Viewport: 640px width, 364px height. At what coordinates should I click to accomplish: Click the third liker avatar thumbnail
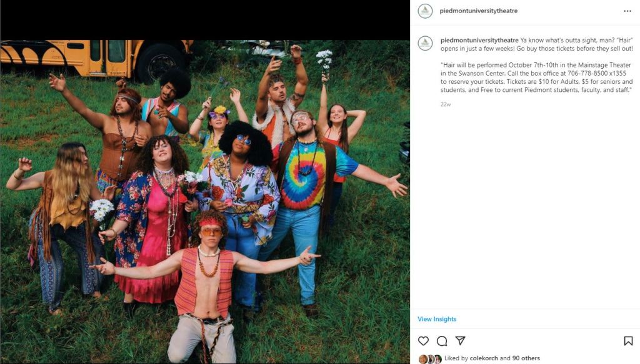pos(437,359)
